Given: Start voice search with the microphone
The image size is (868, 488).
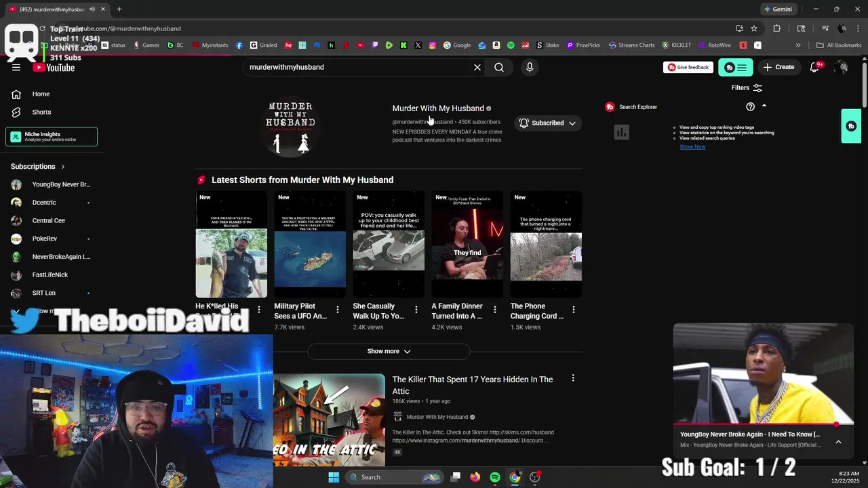Looking at the screenshot, I should [530, 67].
